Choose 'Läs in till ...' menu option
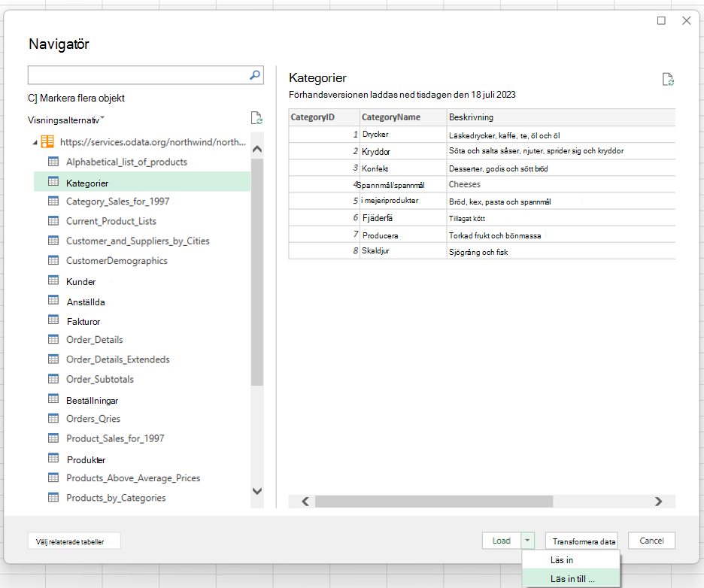This screenshot has height=588, width=704. 571,578
